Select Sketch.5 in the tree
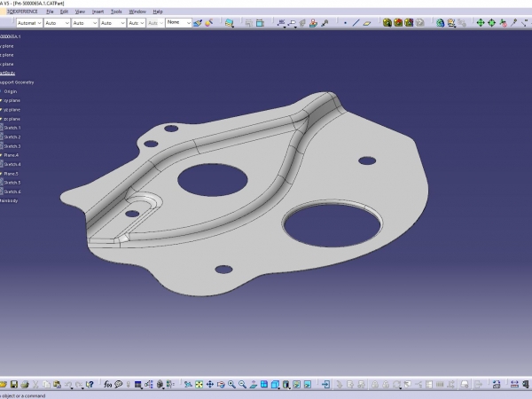Viewport: 532px width, 399px height. 12,183
